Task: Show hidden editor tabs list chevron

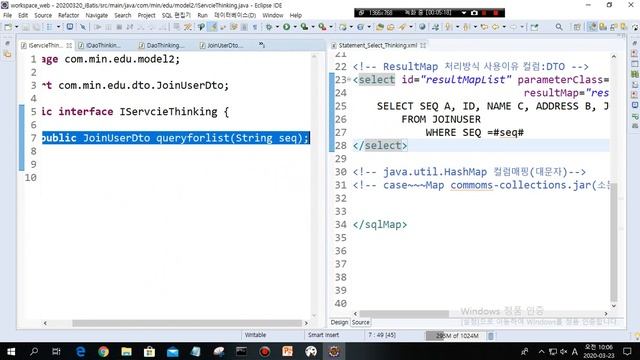Action: [262, 45]
